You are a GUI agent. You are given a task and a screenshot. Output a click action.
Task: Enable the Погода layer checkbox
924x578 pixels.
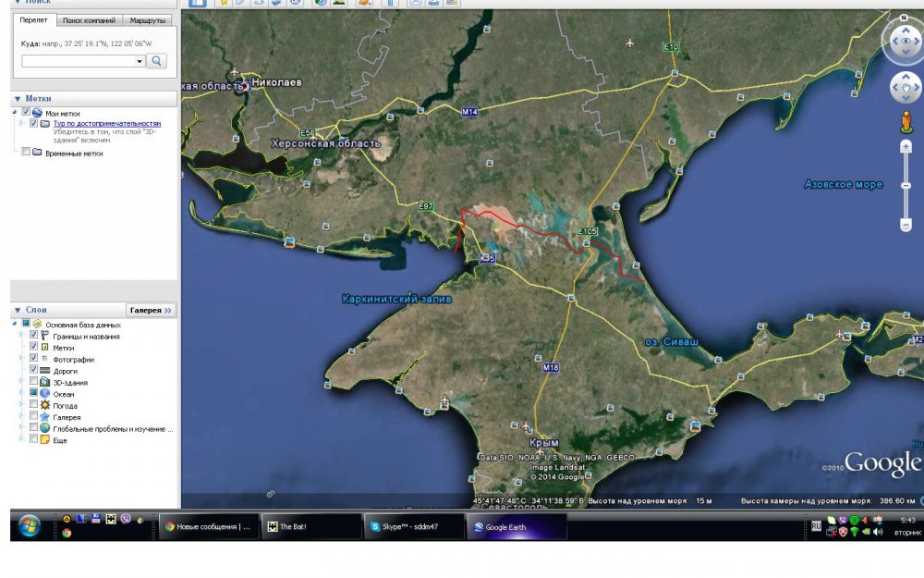[34, 405]
